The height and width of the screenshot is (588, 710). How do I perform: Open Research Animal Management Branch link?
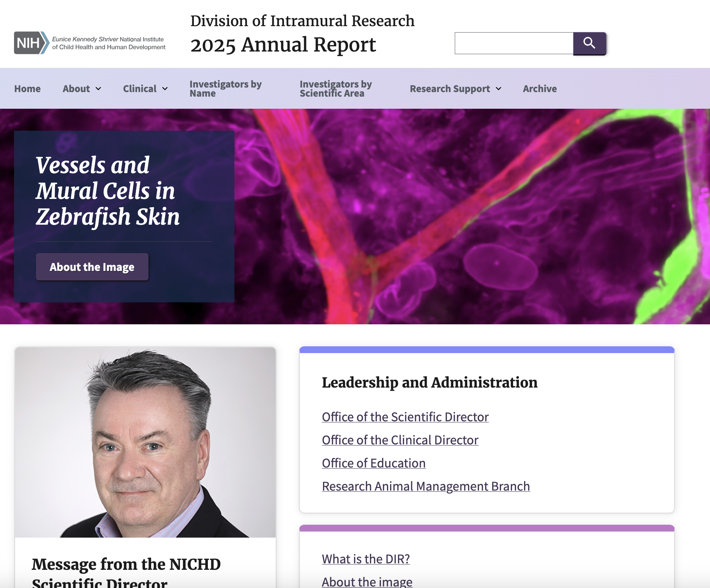(426, 486)
